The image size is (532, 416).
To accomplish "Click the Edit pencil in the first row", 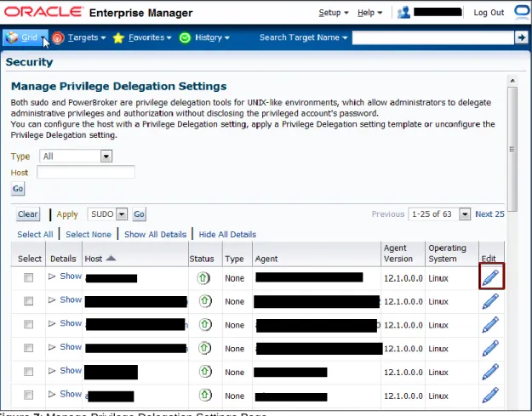I will tap(490, 277).
